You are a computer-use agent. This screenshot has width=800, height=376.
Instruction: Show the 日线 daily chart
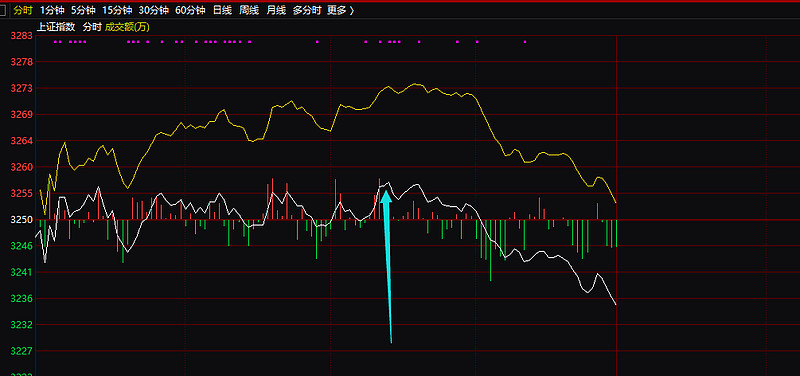[222, 10]
